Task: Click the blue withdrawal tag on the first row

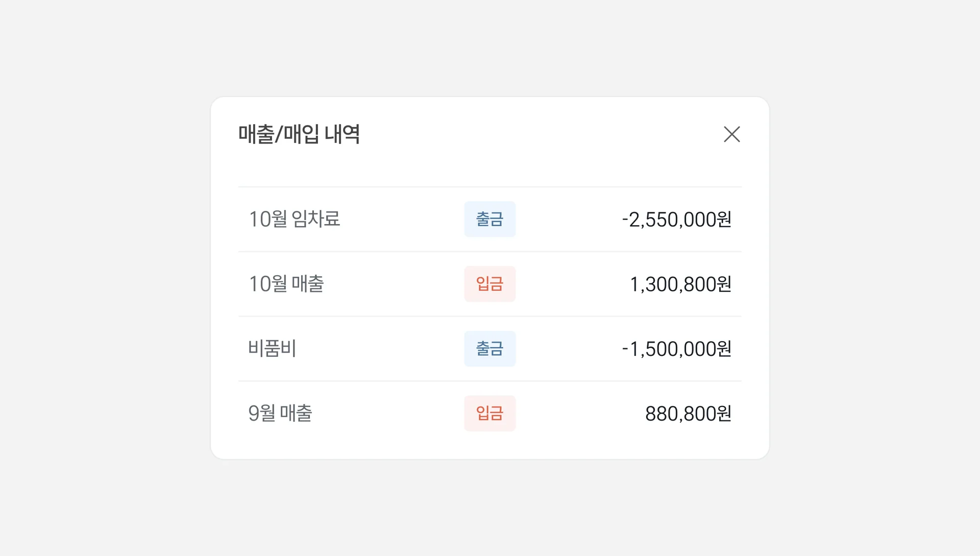Action: click(x=489, y=219)
